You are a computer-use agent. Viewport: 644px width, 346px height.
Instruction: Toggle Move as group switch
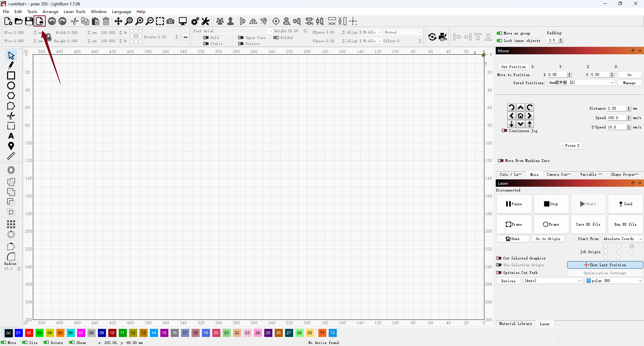point(499,33)
